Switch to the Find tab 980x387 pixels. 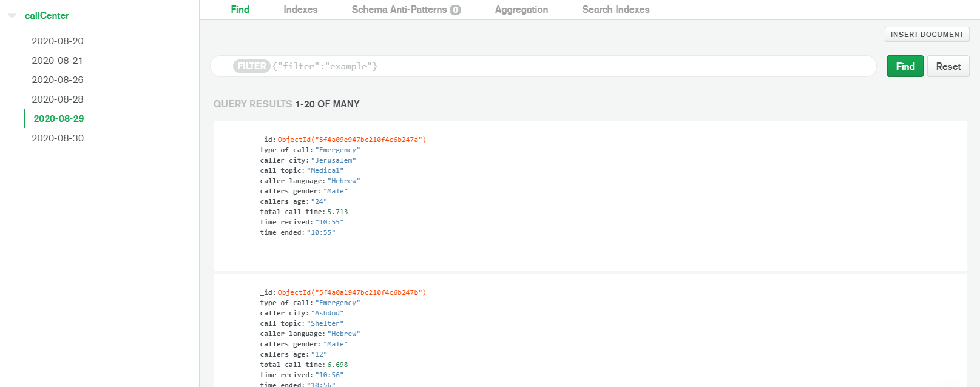(240, 10)
